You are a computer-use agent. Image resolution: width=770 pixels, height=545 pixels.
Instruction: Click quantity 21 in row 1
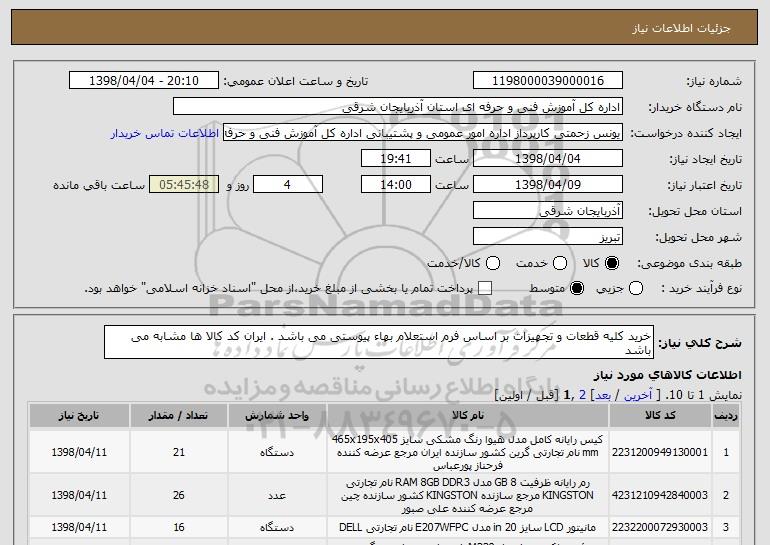pyautogui.click(x=179, y=452)
